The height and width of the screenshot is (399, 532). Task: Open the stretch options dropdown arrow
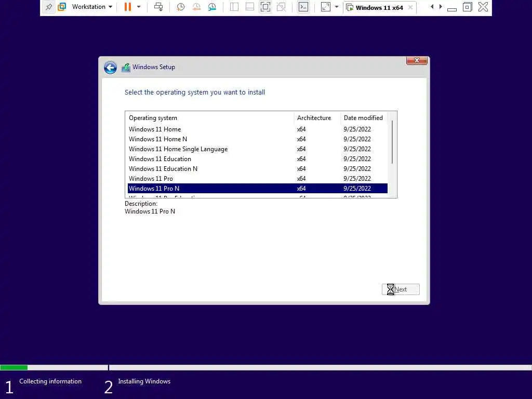337,7
